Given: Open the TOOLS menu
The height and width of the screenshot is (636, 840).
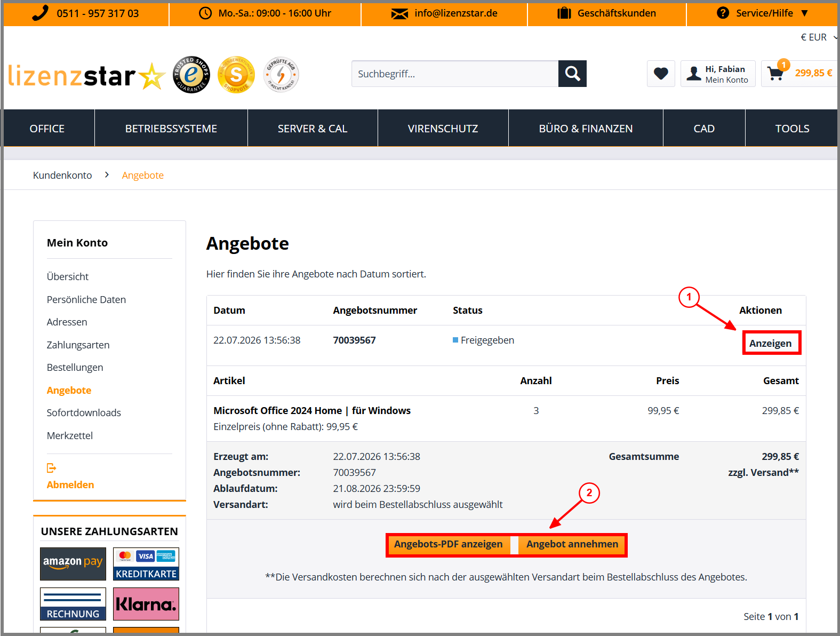Looking at the screenshot, I should tap(792, 129).
